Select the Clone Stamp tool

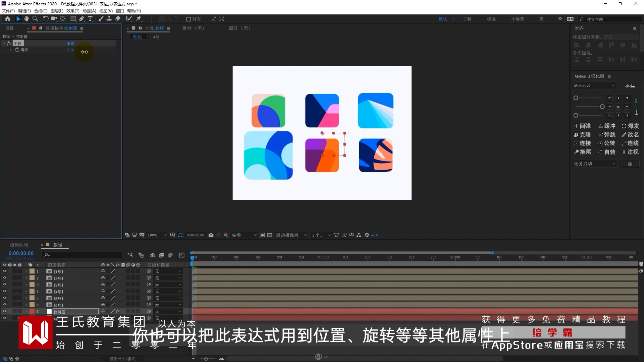(x=109, y=19)
